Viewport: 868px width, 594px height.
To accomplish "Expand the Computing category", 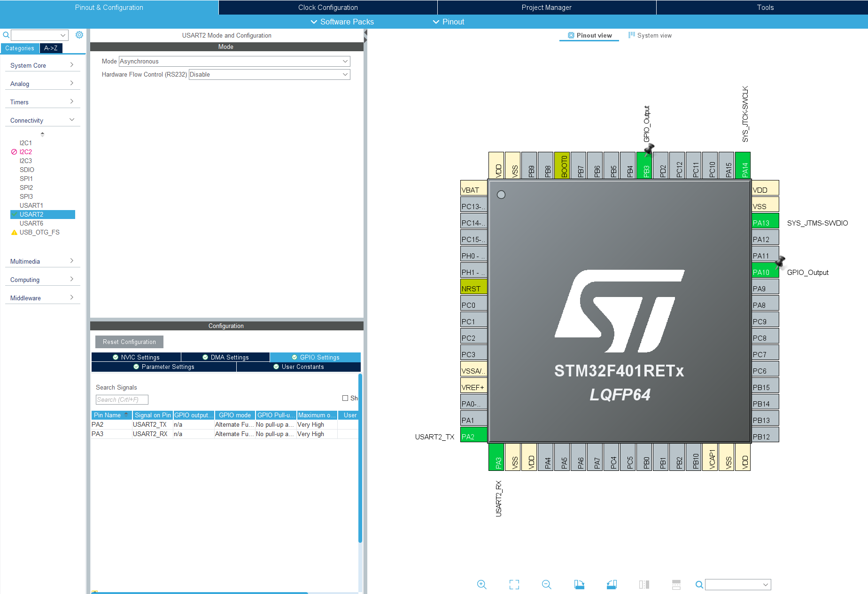I will click(42, 280).
